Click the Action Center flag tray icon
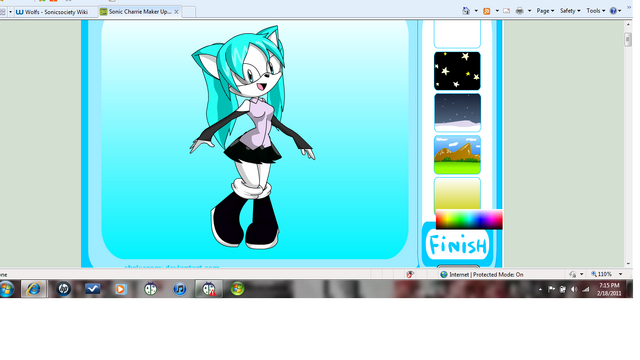This screenshot has height=360, width=640. coord(551,289)
